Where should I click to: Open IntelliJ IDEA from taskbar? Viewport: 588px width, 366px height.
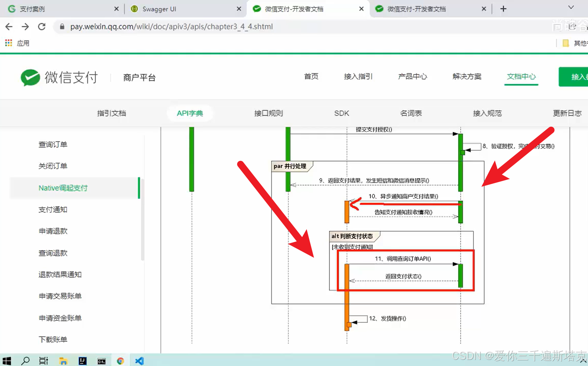point(82,361)
